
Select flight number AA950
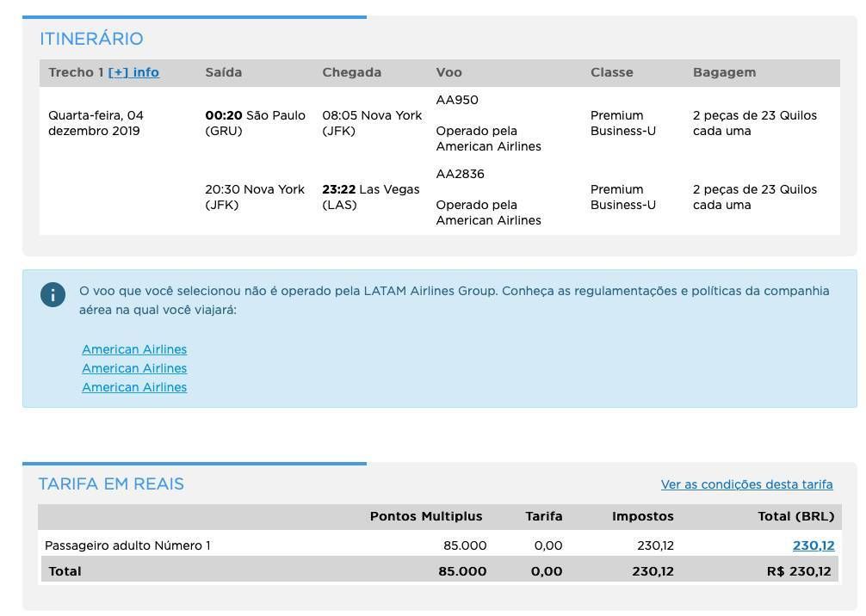pyautogui.click(x=457, y=100)
